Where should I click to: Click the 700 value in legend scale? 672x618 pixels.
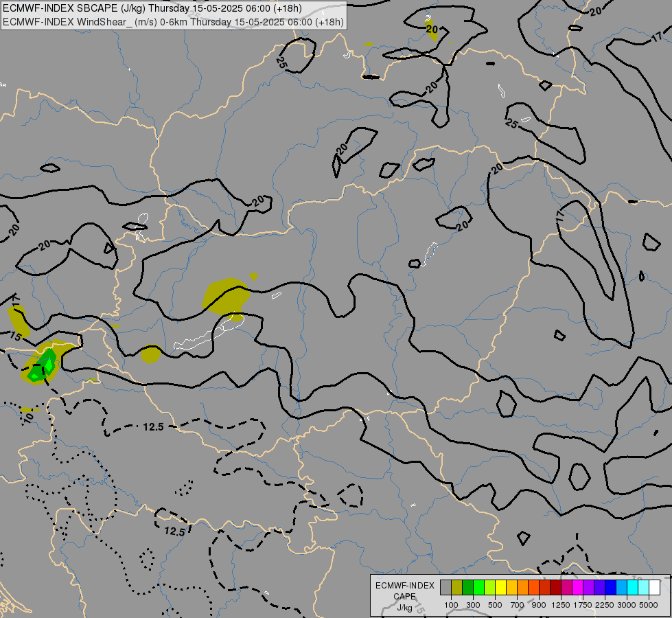click(x=517, y=605)
